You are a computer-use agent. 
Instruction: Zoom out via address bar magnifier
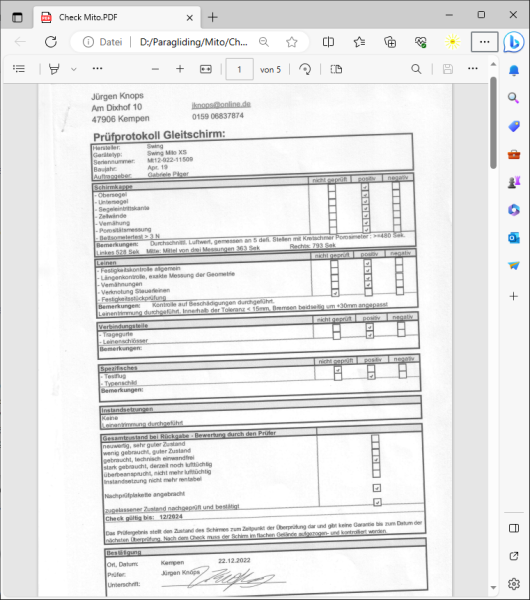point(264,42)
